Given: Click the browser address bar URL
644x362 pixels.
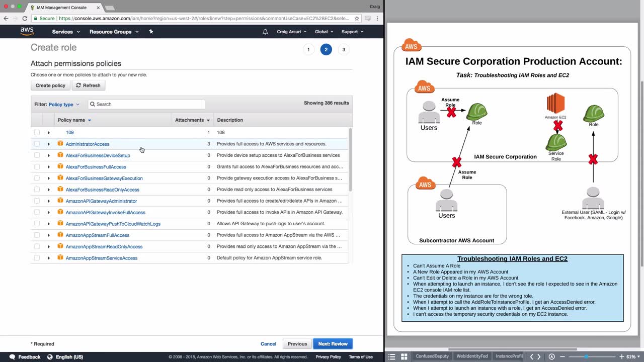Looking at the screenshot, I should (204, 18).
